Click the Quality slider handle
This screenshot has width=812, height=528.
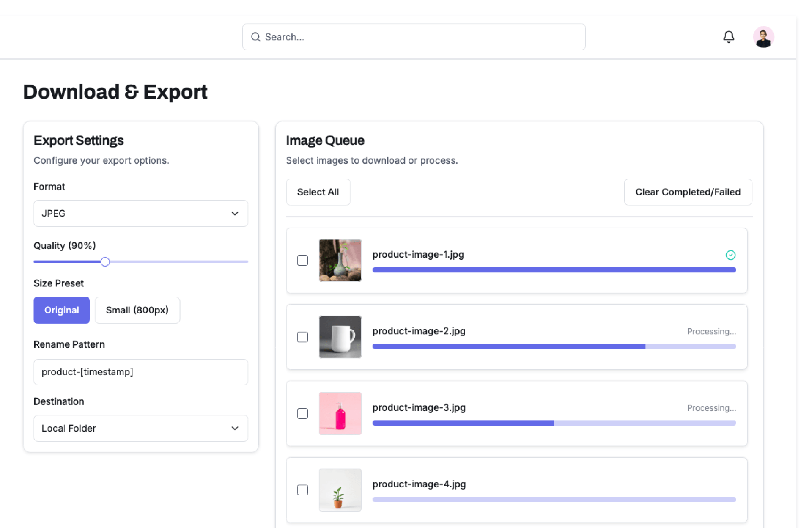[x=105, y=262]
